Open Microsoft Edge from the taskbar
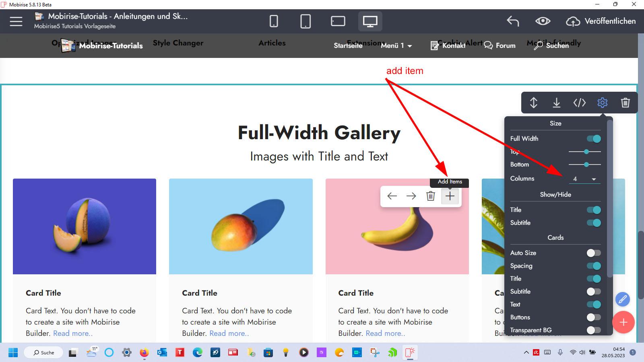Image resolution: width=644 pixels, height=362 pixels. tap(197, 353)
